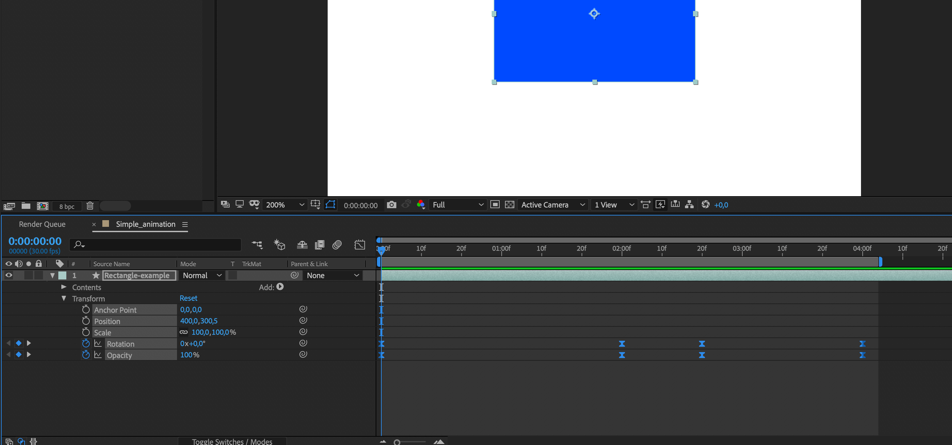Click Scale constrain proportions link icon

click(183, 332)
